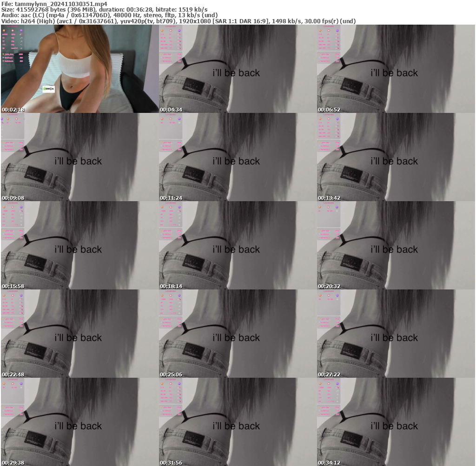The height and width of the screenshot is (466, 476).
Task: Click the green DMCA padlock badge
Action: click(45, 88)
